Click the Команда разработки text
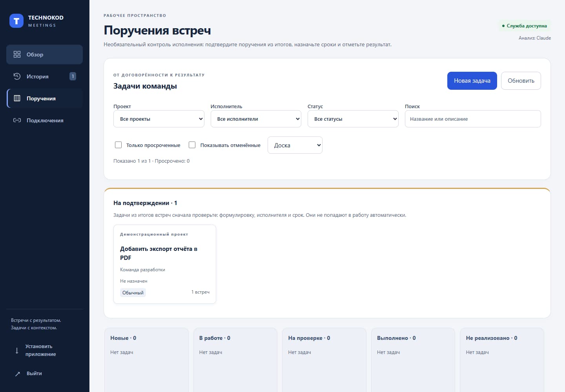This screenshot has height=392, width=565. click(142, 270)
